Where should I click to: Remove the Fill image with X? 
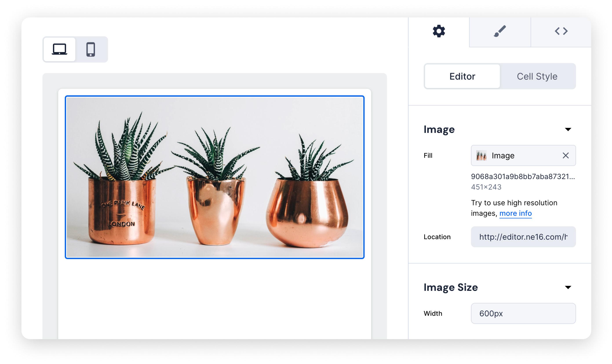tap(565, 155)
